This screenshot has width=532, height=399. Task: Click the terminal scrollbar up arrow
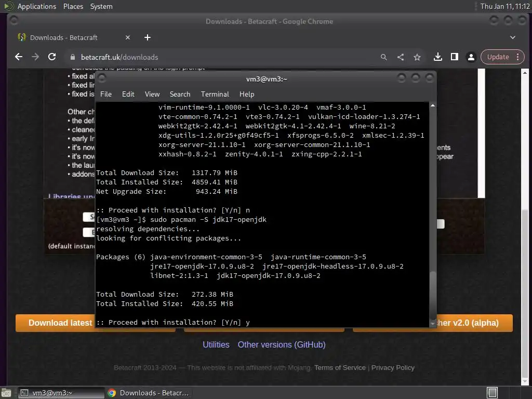point(433,105)
